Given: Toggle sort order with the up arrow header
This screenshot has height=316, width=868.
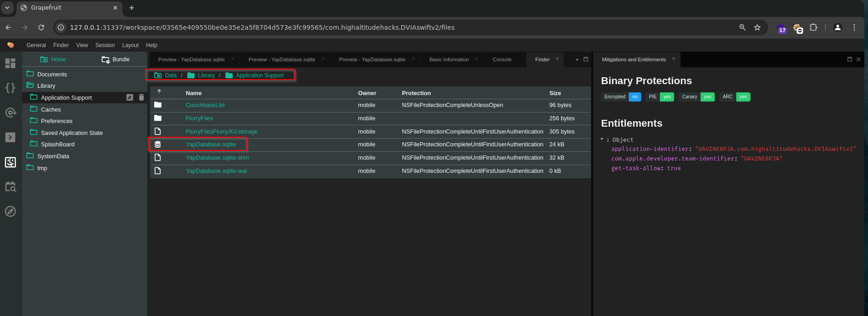Looking at the screenshot, I should [159, 91].
